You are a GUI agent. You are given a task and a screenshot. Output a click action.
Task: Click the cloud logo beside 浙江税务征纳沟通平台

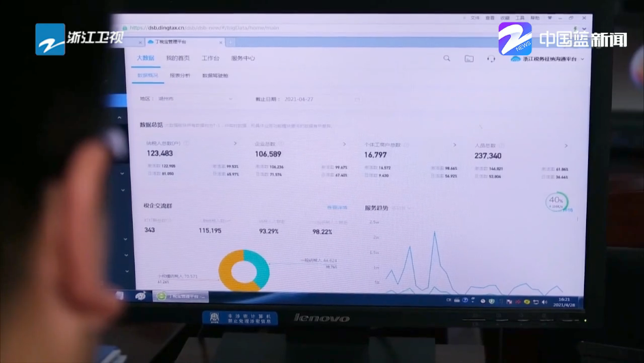[x=515, y=59]
